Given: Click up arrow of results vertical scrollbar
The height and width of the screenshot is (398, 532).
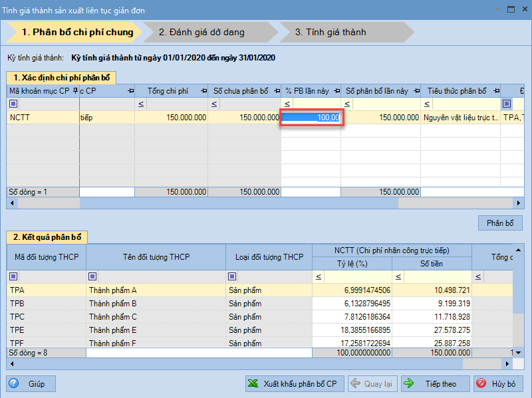Looking at the screenshot, I should tap(519, 250).
